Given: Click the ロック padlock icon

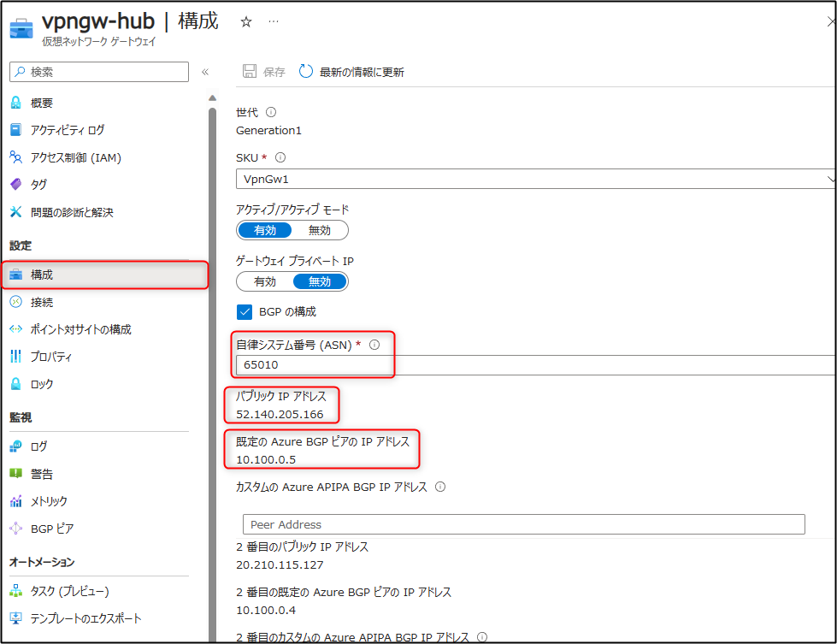Looking at the screenshot, I should 16,384.
